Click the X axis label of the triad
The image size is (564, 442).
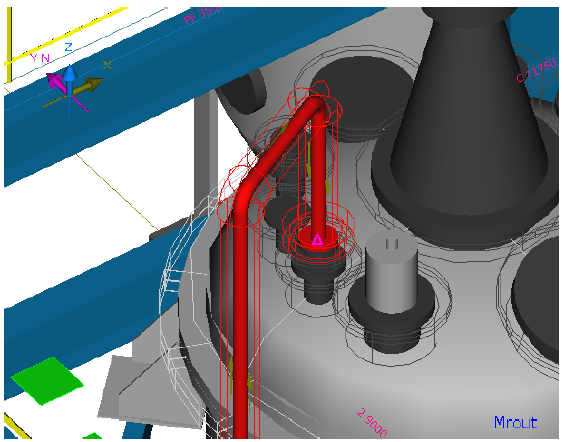click(107, 65)
